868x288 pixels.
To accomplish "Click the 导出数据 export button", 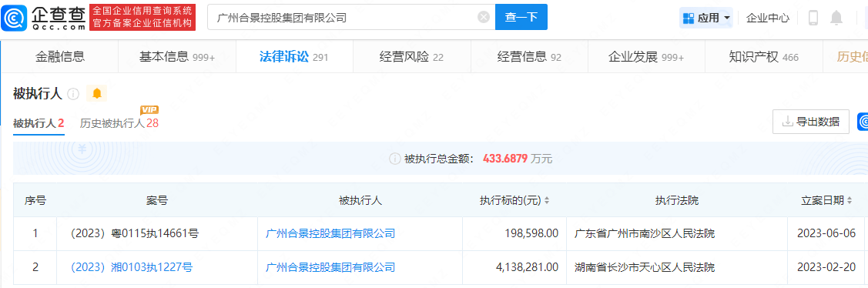I will (x=811, y=122).
